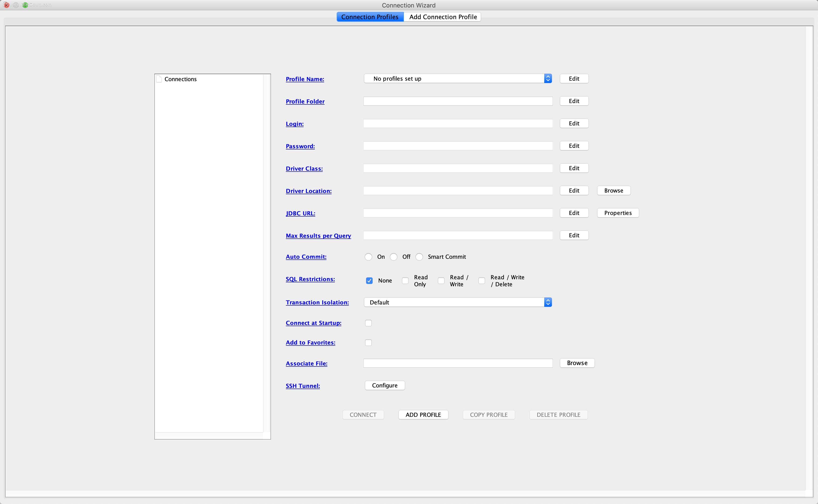Viewport: 818px width, 504px height.
Task: Click the COPY PROFILE button
Action: [x=489, y=415]
